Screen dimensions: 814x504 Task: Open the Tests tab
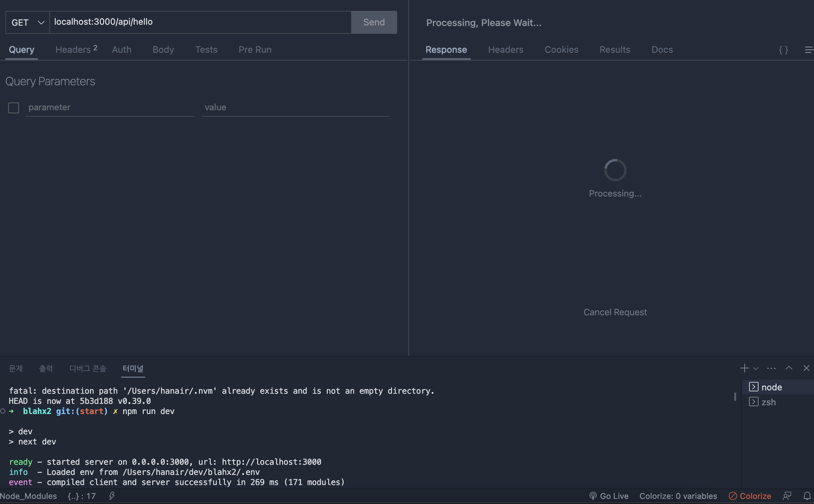point(206,50)
